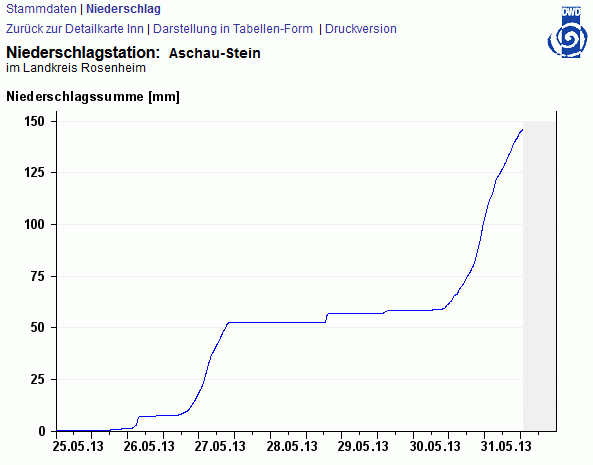Open the Stammdaten link
The height and width of the screenshot is (465, 593).
coord(41,9)
